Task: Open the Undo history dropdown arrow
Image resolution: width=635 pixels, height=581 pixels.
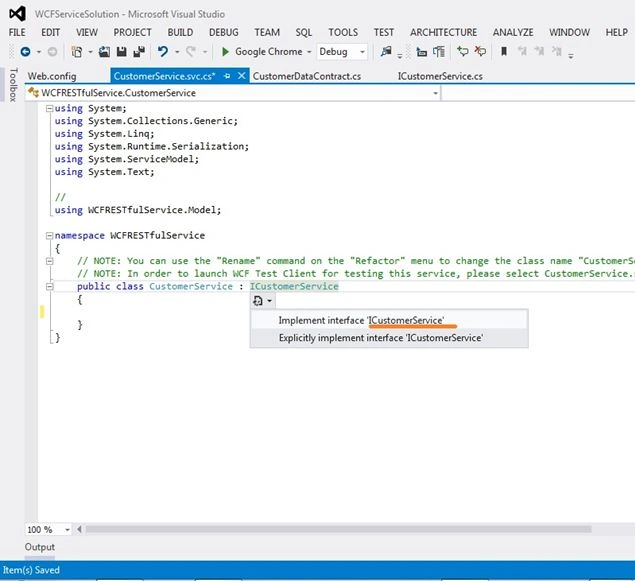Action: click(177, 52)
